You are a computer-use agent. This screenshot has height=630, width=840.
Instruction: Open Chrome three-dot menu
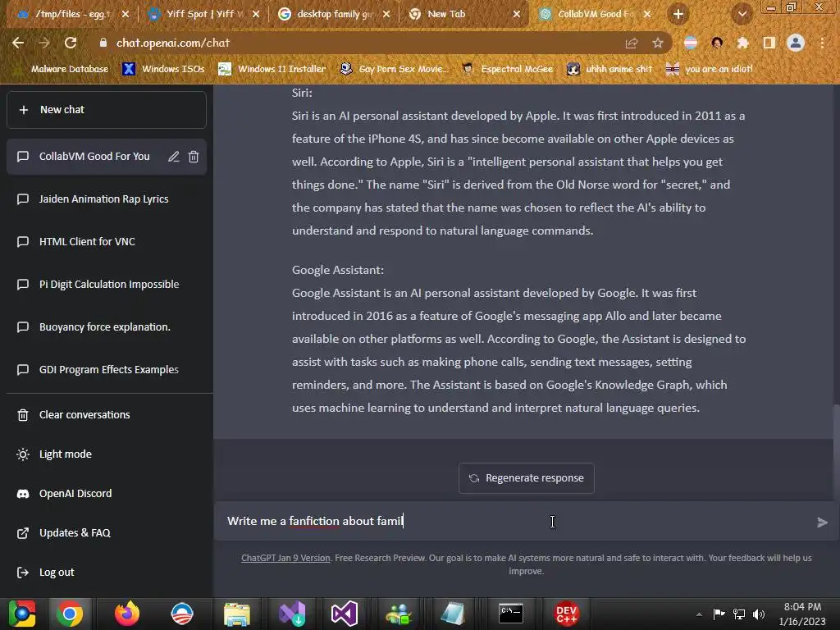coord(822,43)
